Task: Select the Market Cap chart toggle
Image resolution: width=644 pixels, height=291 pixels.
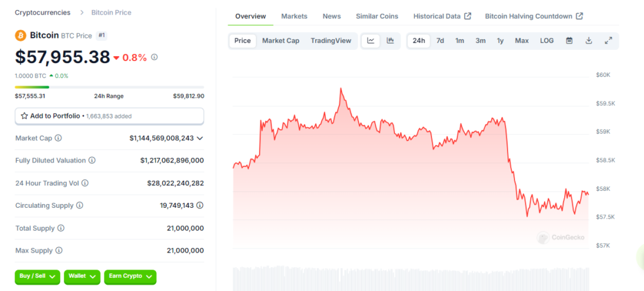Action: (281, 41)
